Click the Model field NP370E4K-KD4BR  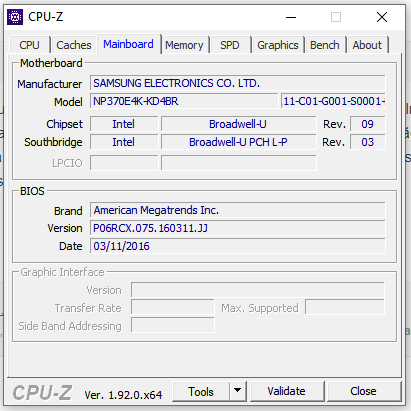point(184,101)
